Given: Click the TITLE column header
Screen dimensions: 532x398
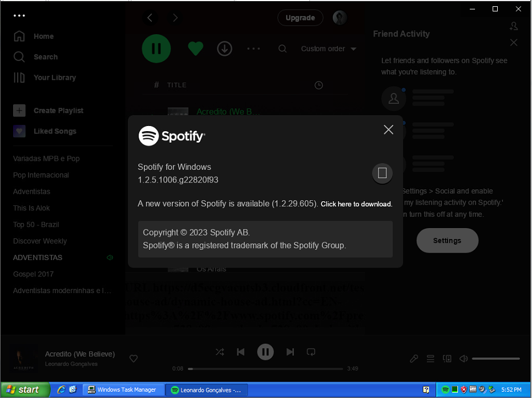Looking at the screenshot, I should coord(177,85).
